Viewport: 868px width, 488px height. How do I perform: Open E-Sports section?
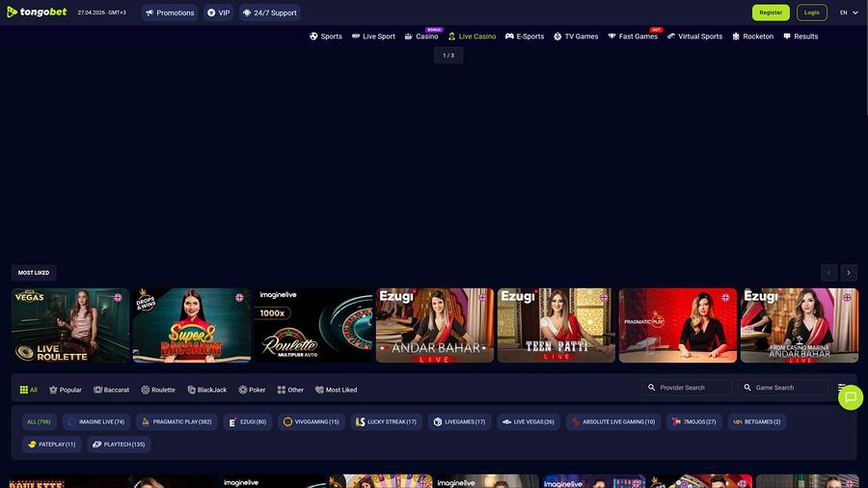click(525, 37)
